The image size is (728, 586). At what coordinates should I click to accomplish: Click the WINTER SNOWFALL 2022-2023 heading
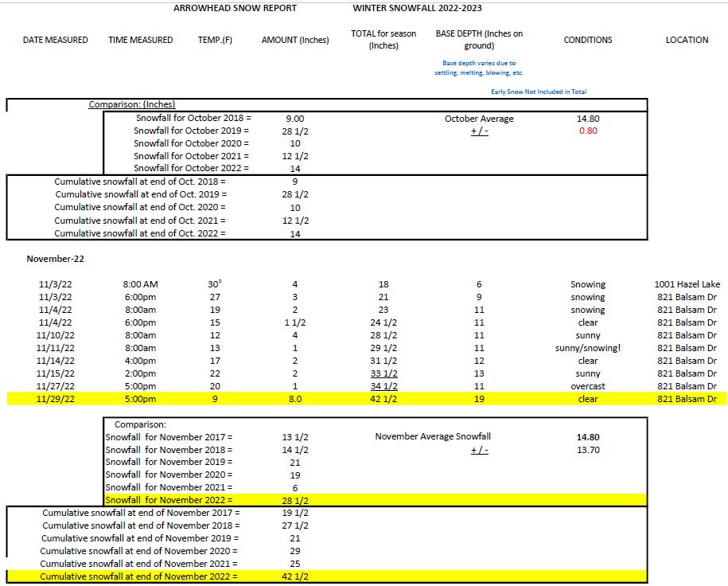(417, 8)
